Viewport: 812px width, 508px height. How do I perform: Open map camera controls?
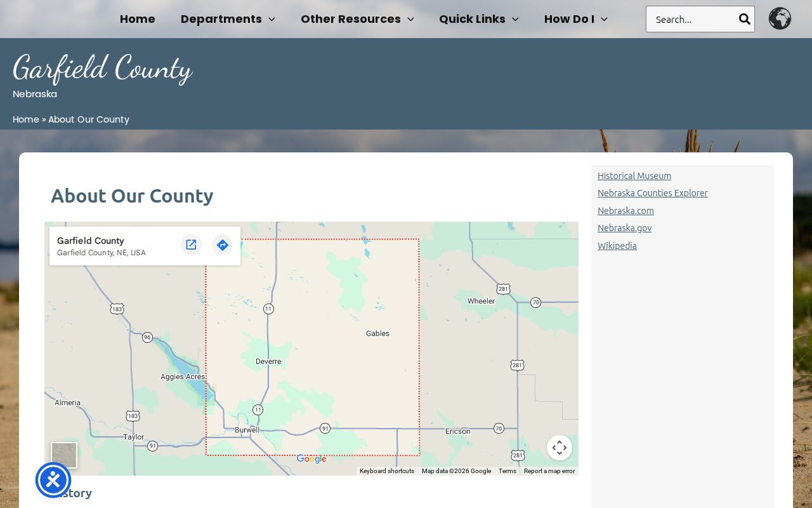[560, 448]
